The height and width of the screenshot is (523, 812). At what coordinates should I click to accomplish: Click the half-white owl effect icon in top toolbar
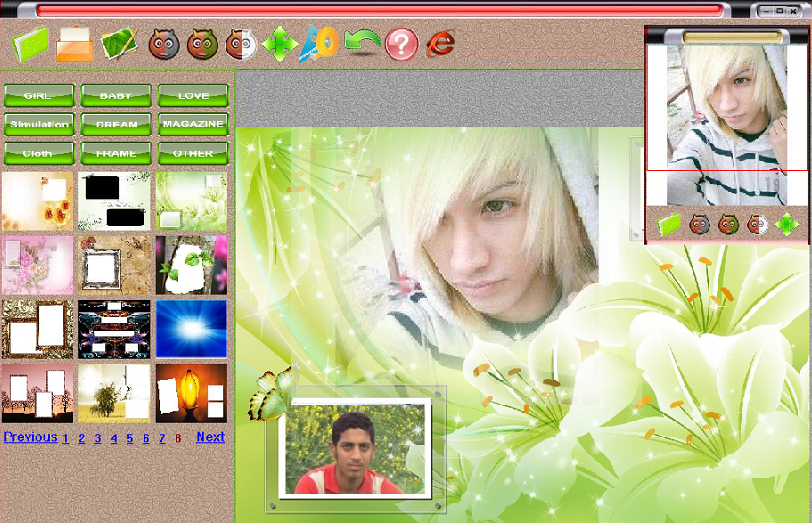click(x=241, y=45)
